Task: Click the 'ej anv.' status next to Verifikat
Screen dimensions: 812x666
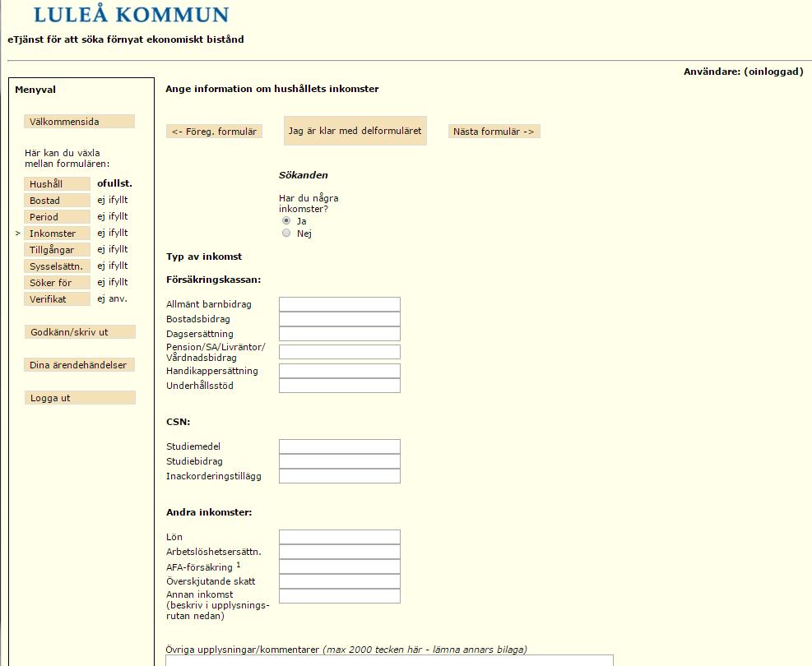Action: [x=113, y=298]
